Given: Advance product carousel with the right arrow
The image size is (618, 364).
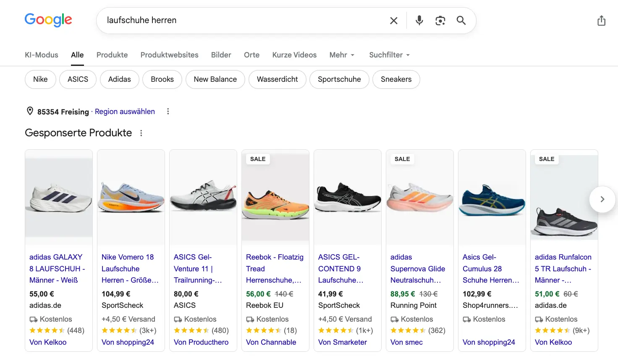Looking at the screenshot, I should pos(602,199).
